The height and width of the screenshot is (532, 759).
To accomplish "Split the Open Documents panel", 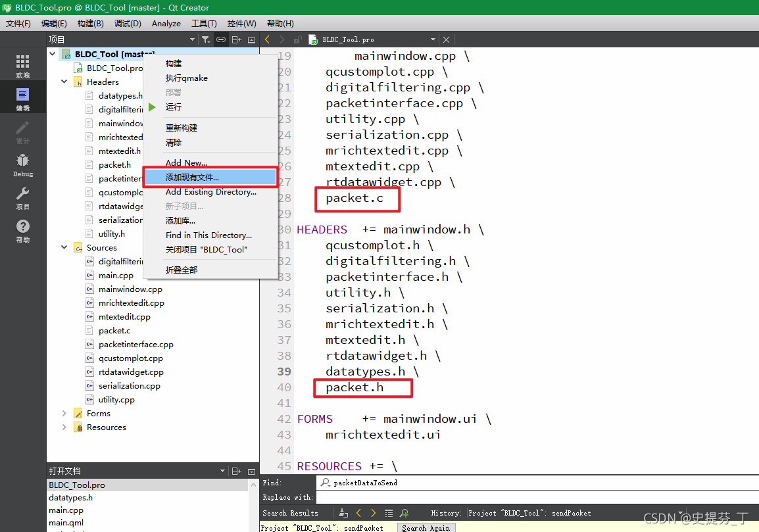I will coord(236,471).
